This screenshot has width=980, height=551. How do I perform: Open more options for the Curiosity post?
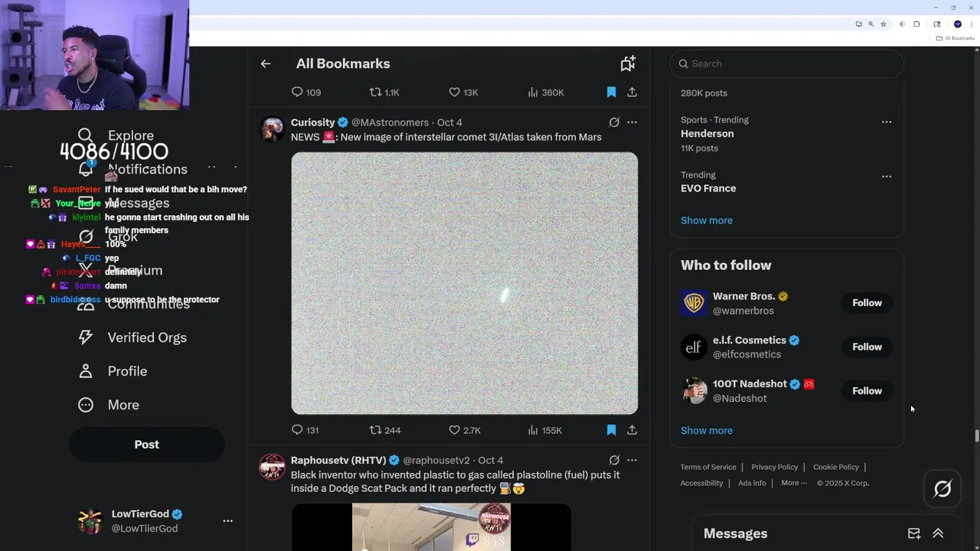click(632, 122)
